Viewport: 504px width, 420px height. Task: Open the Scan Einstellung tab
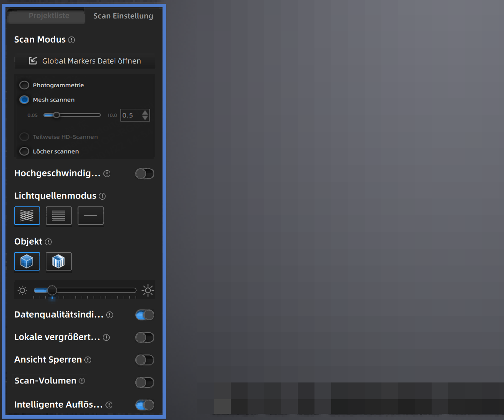tap(123, 16)
